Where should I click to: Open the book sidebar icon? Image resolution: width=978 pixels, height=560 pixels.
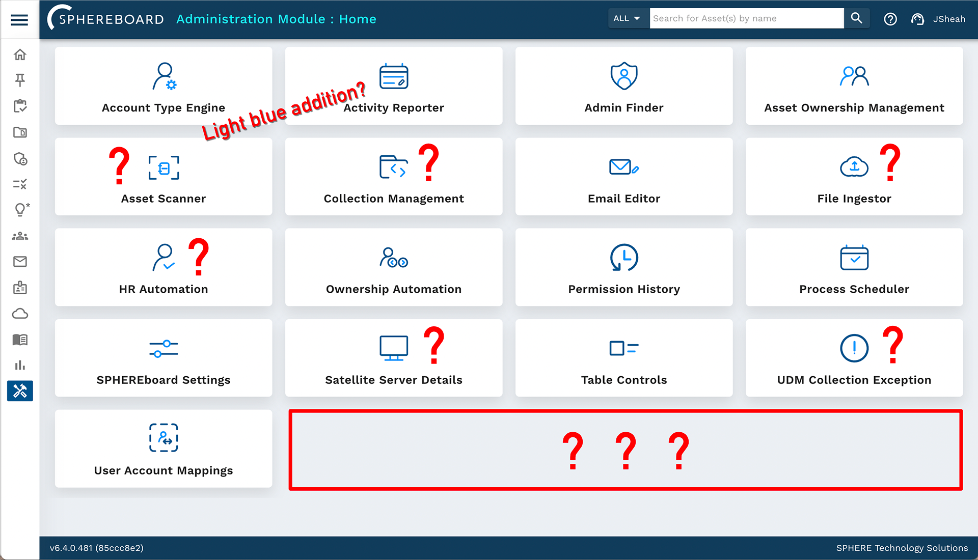20,340
